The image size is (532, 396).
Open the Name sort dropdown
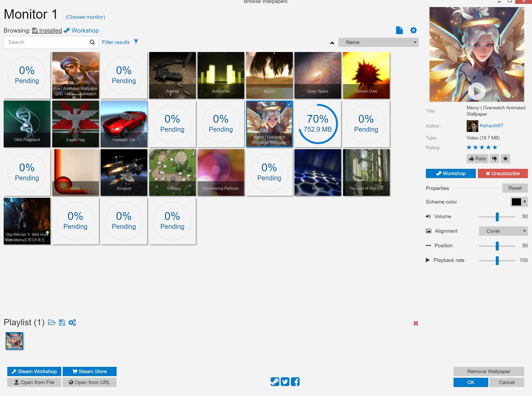378,42
